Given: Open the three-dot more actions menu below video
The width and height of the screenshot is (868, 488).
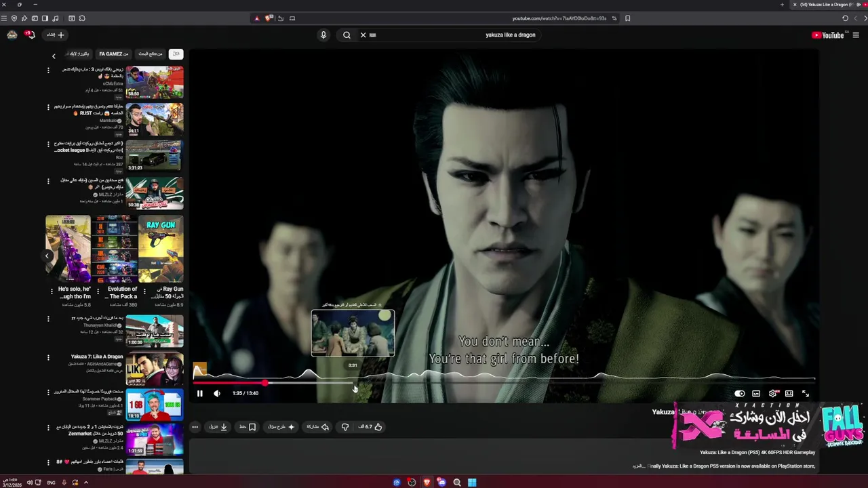Looking at the screenshot, I should [x=195, y=427].
